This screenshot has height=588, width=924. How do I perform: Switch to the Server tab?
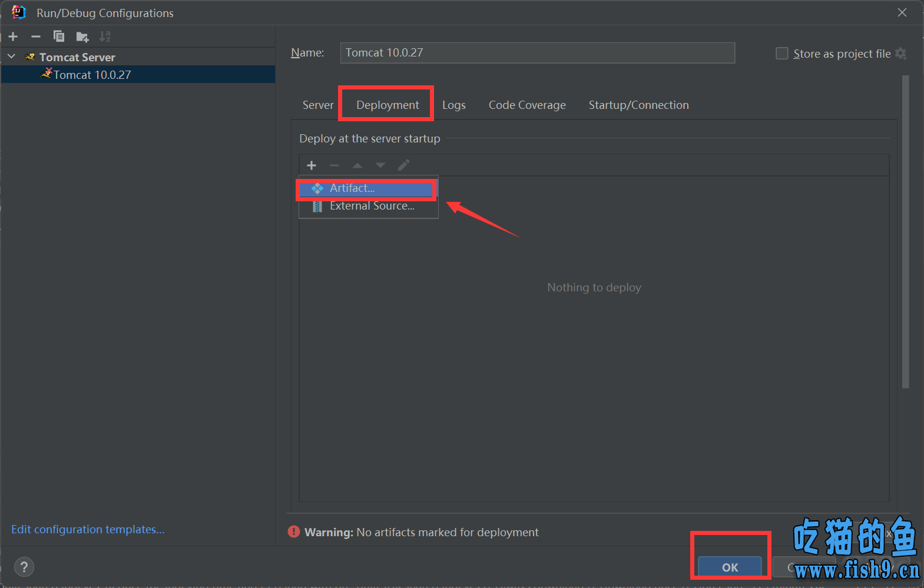tap(318, 105)
